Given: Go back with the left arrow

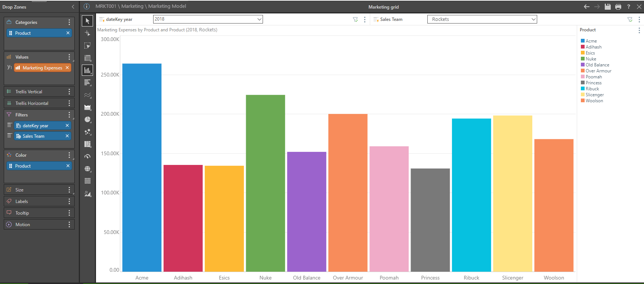Looking at the screenshot, I should (x=586, y=7).
